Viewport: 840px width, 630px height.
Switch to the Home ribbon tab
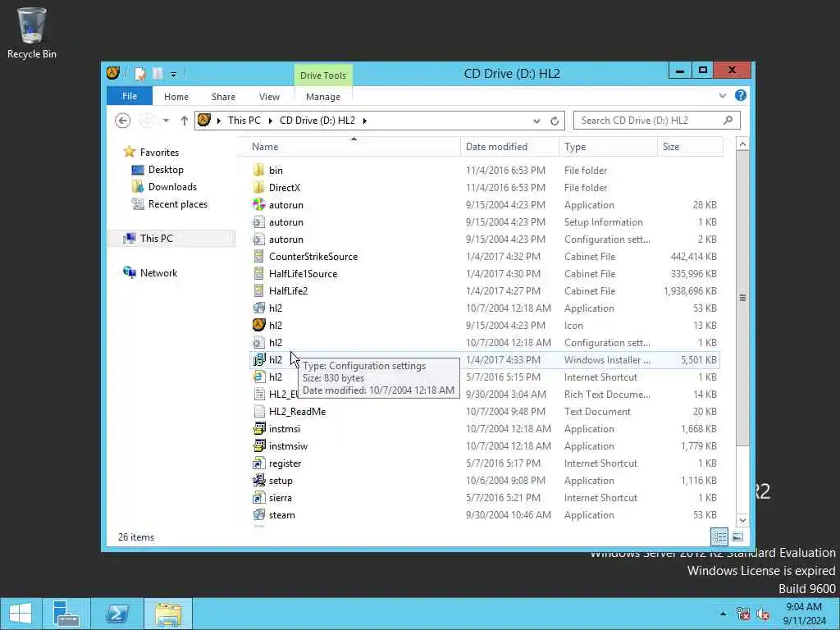(176, 97)
